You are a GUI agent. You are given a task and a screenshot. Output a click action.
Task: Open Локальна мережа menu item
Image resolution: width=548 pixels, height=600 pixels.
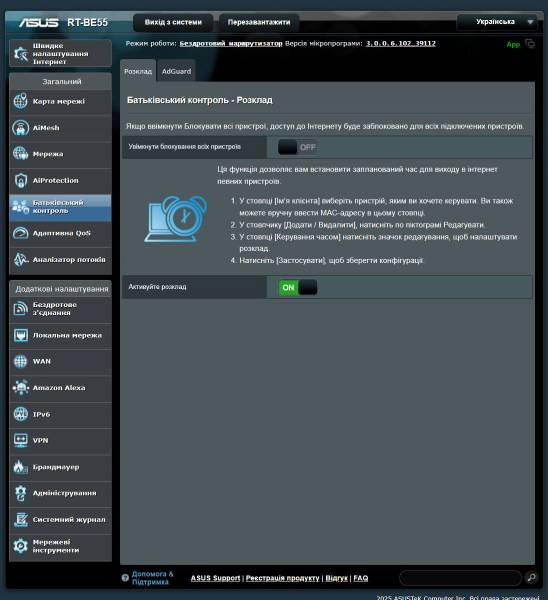tap(60, 335)
